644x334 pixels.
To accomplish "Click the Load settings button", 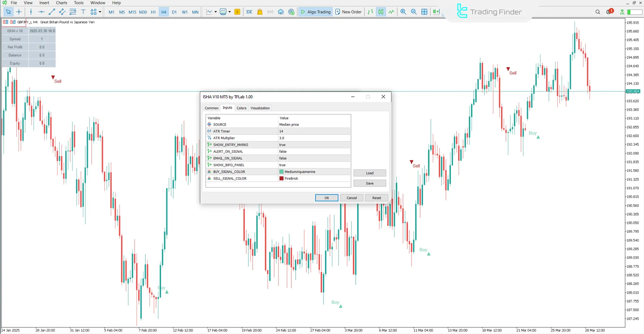I will [x=369, y=173].
